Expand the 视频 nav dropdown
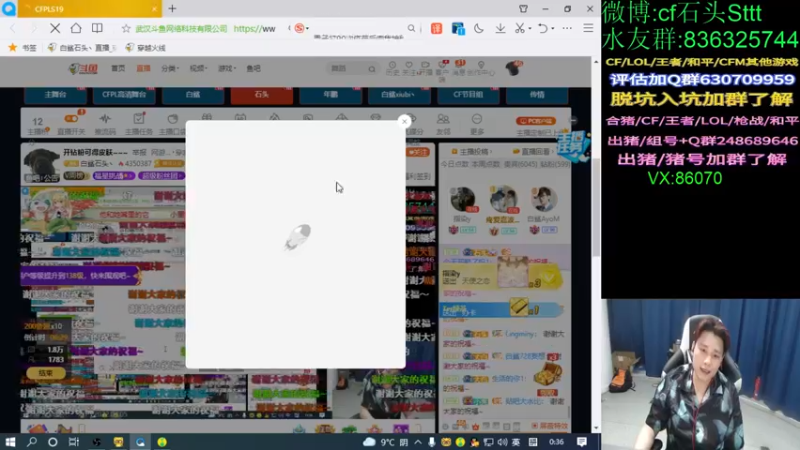The image size is (800, 450). click(198, 68)
